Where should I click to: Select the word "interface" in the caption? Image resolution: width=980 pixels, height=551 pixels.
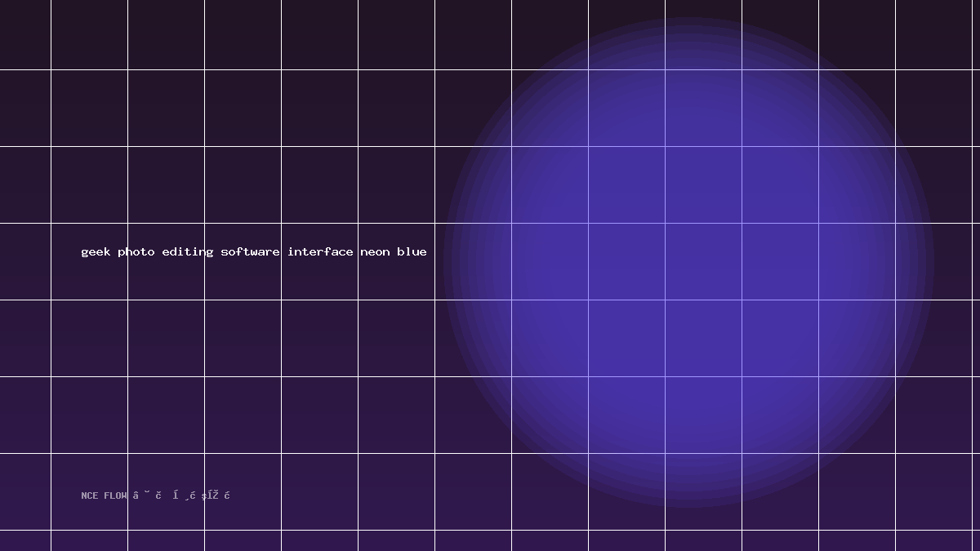coord(320,251)
